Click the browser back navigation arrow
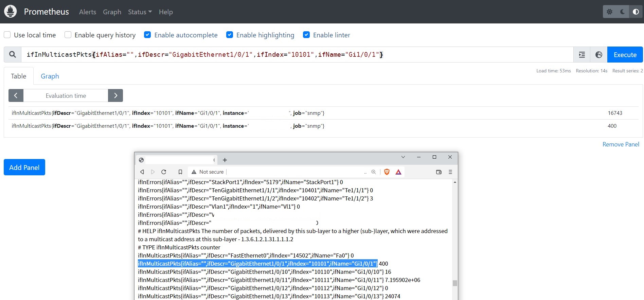The height and width of the screenshot is (300, 644). click(142, 172)
